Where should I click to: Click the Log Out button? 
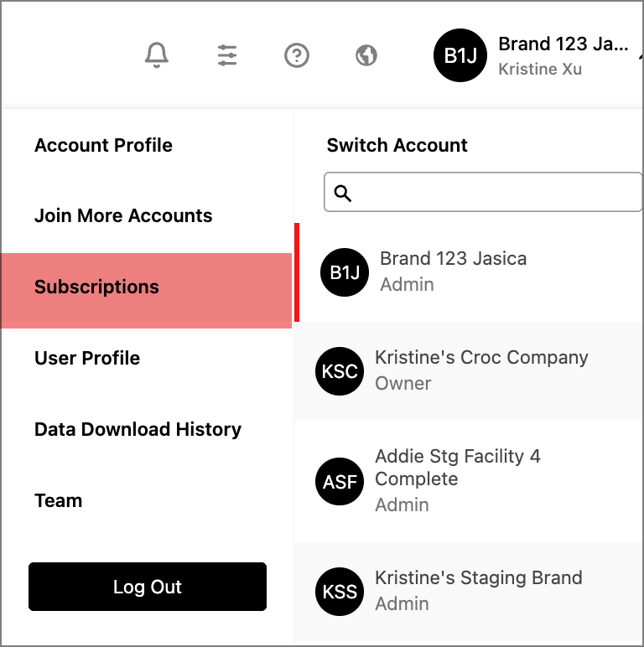[148, 587]
